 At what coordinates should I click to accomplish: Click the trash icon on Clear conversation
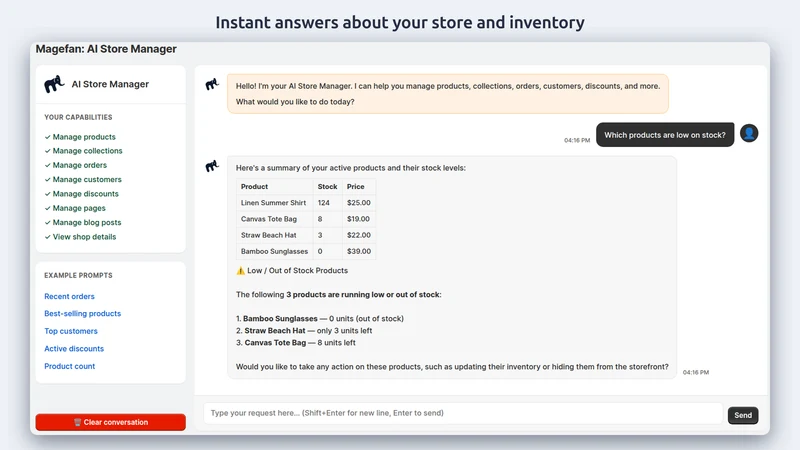coord(78,422)
